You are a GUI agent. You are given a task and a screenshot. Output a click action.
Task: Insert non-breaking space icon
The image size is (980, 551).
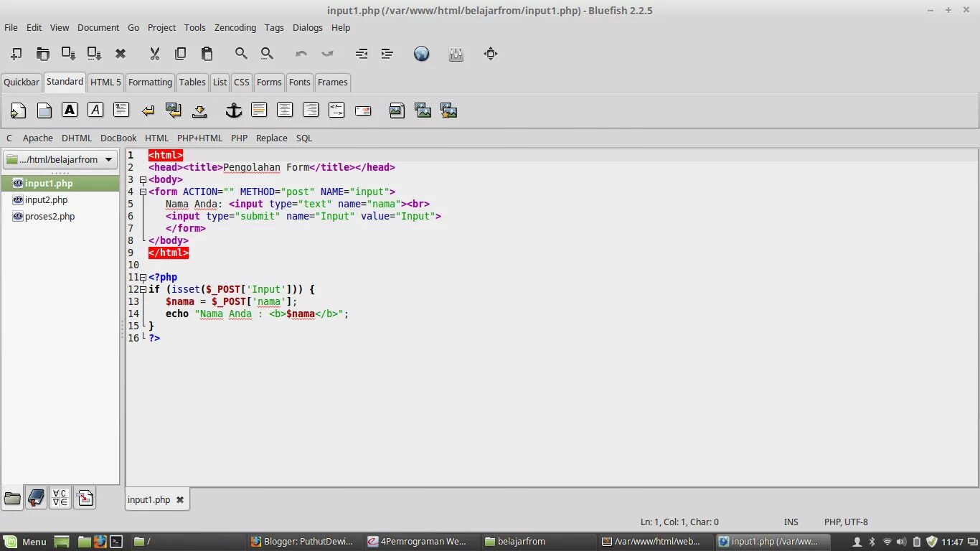[x=199, y=110]
